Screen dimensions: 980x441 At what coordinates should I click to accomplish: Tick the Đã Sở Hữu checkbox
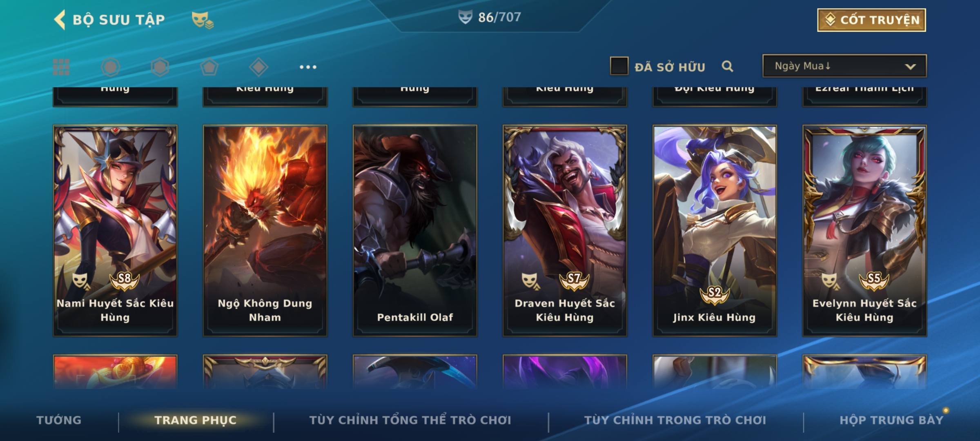coord(619,66)
